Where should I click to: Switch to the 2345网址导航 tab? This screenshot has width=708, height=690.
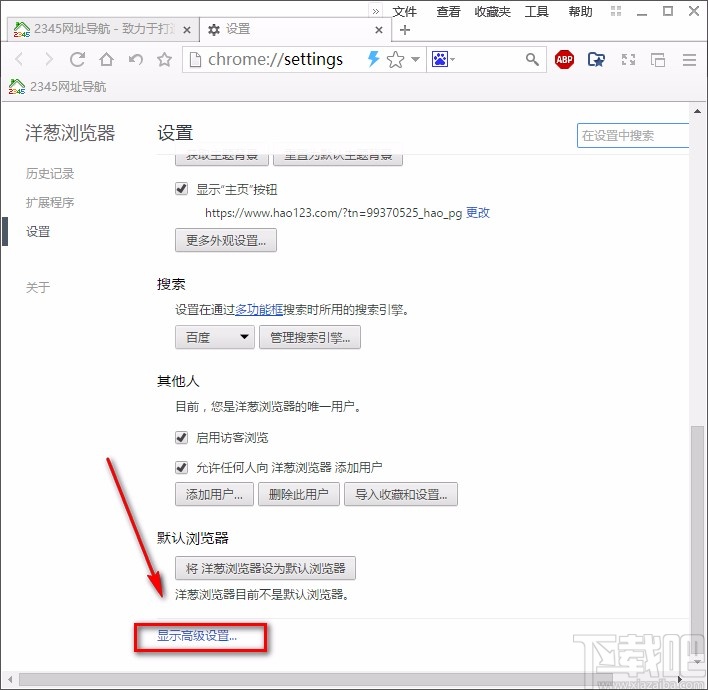click(103, 29)
